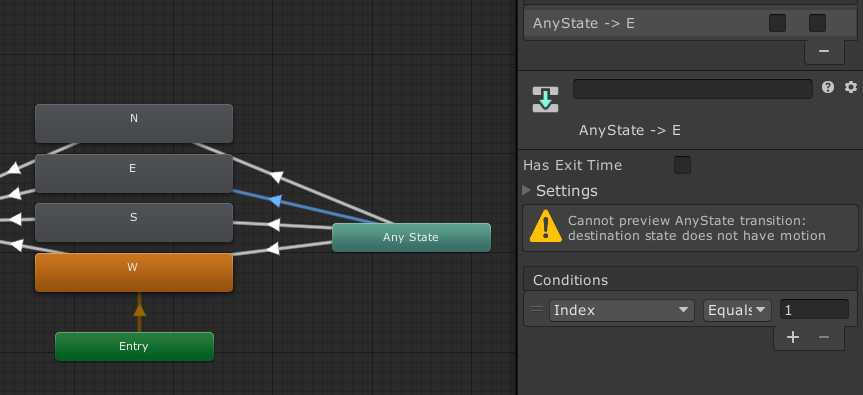Click the condition value field showing 1
This screenshot has width=863, height=395.
point(814,310)
